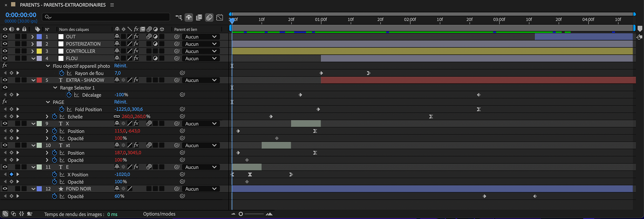
Task: Click the Parent et lien column header
Action: 185,30
